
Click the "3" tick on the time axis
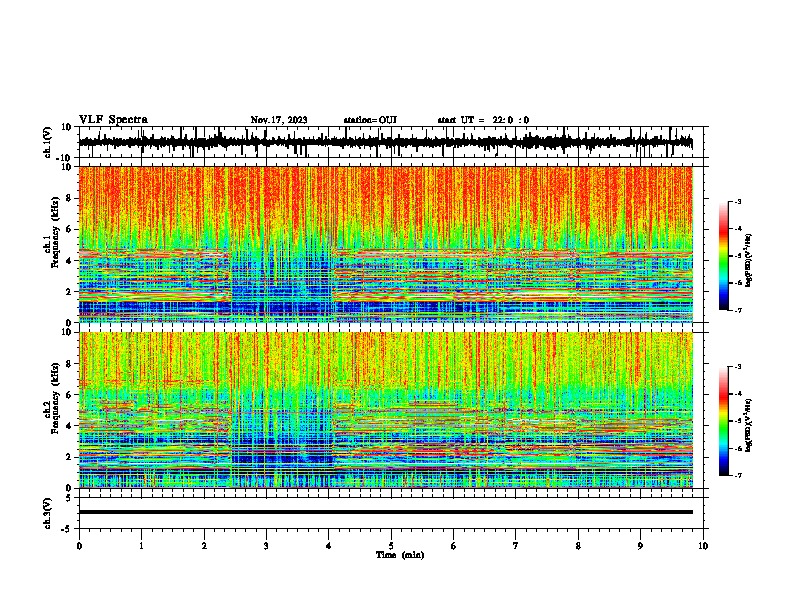coord(266,546)
